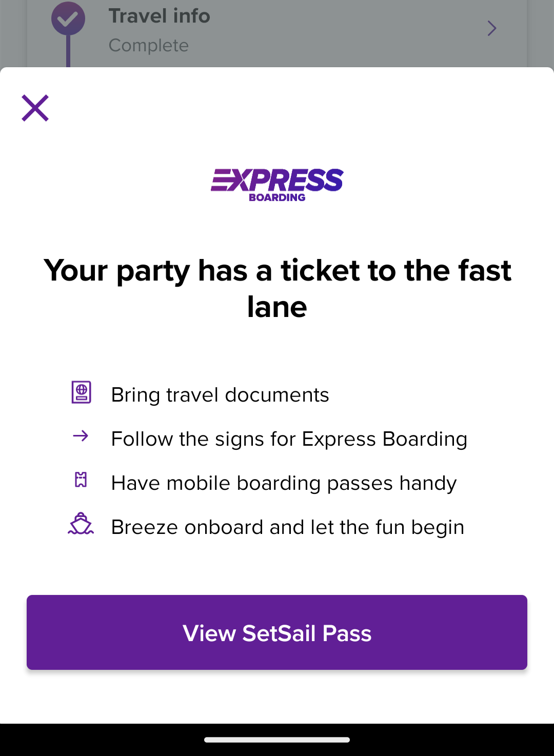Tap the arrow icon beside Follow the signs
Screen dimensions: 554x756
[81, 436]
